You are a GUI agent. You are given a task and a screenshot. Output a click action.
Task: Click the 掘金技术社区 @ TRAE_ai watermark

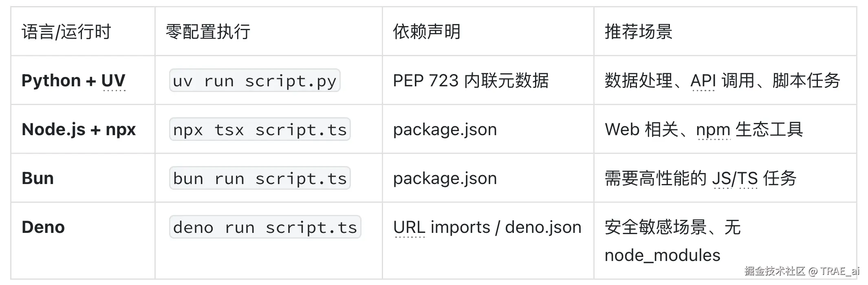pyautogui.click(x=802, y=271)
